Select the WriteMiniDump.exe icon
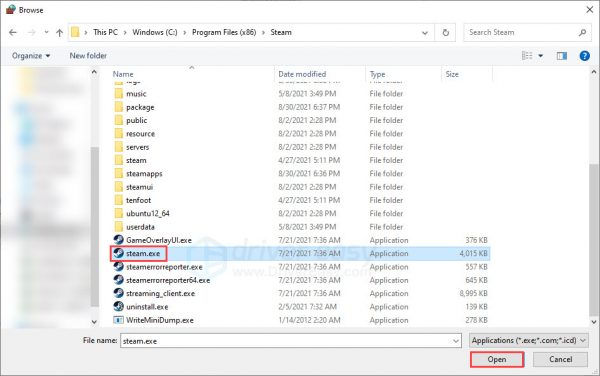The height and width of the screenshot is (376, 600). tap(119, 320)
